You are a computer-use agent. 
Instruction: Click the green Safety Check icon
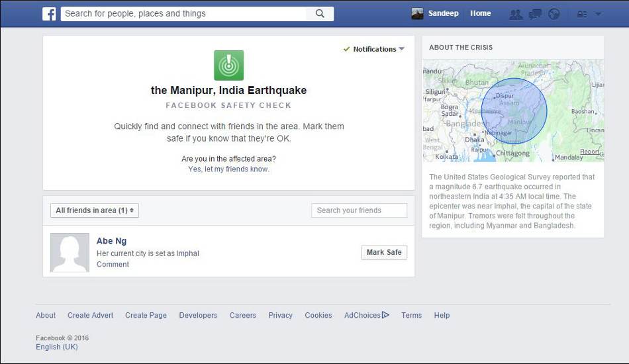pos(228,66)
